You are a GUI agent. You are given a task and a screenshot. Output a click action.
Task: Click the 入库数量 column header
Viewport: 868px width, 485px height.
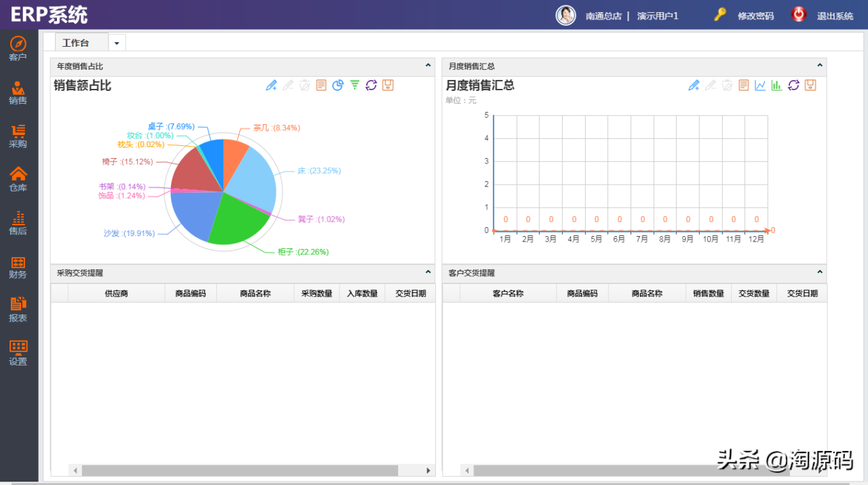pyautogui.click(x=362, y=293)
